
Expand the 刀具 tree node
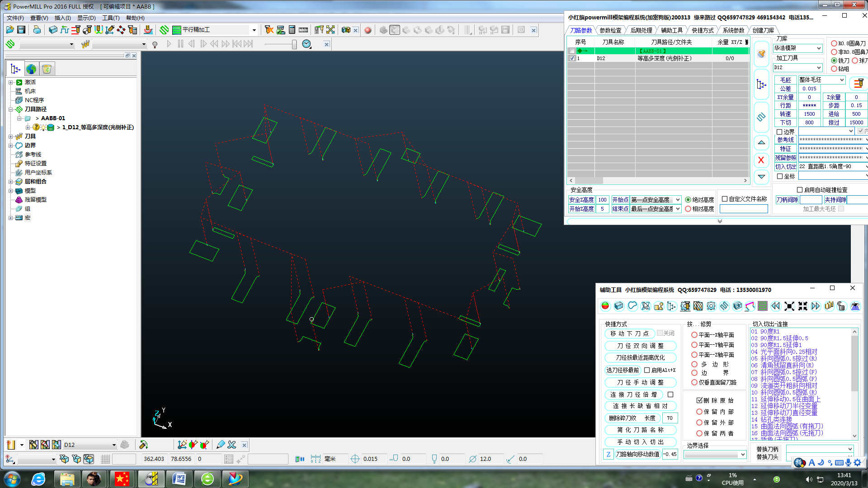point(11,136)
